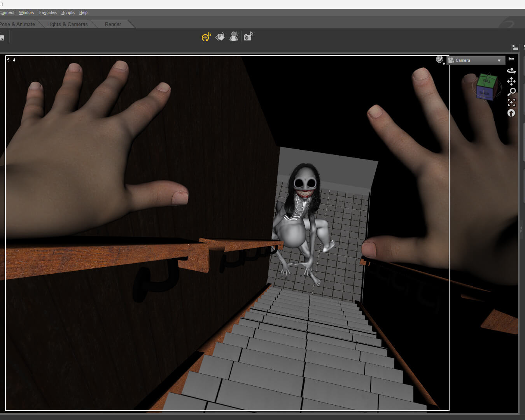Click the Top face of view cube

pyautogui.click(x=487, y=80)
